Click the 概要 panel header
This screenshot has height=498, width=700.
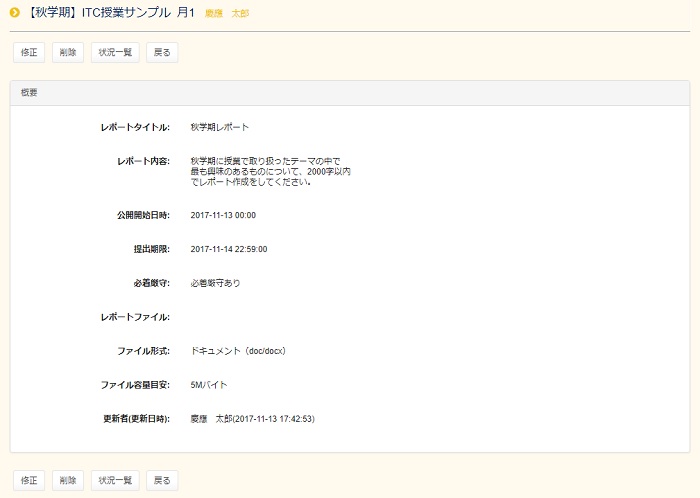click(x=349, y=92)
